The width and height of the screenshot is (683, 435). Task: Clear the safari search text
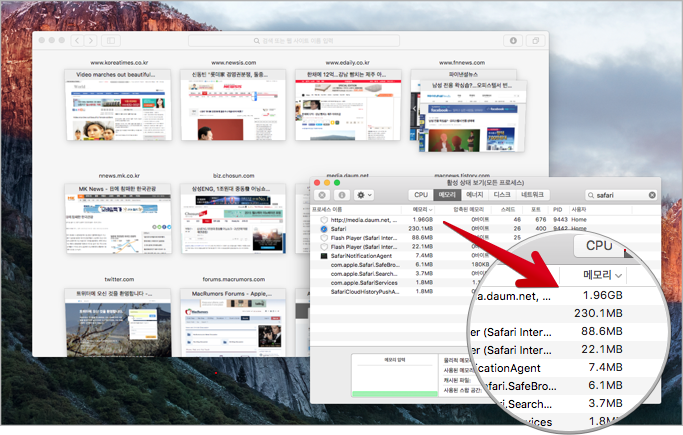pos(652,195)
